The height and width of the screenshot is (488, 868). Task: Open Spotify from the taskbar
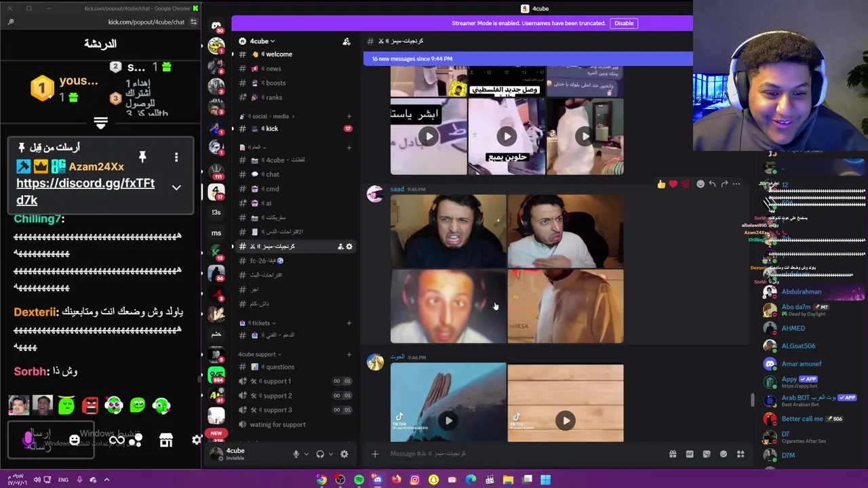359,480
